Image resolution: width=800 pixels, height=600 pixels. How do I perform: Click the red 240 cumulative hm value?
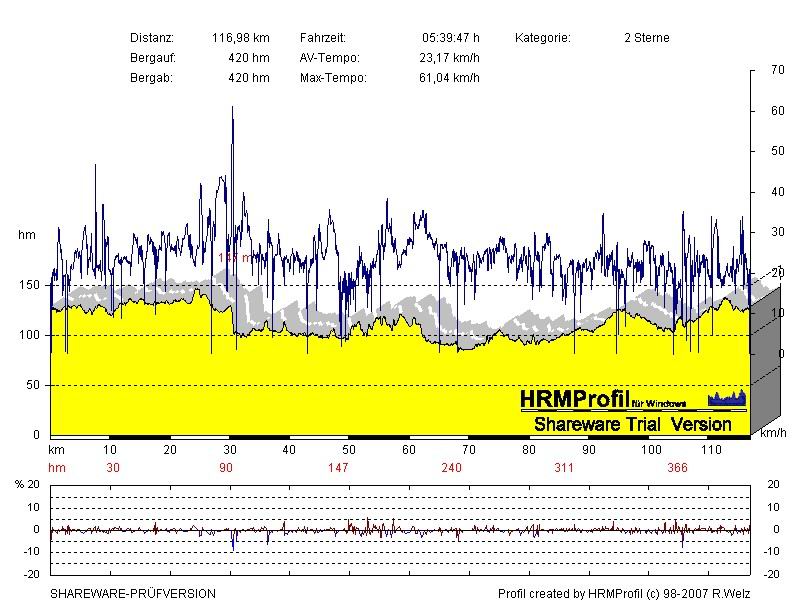[x=451, y=467]
